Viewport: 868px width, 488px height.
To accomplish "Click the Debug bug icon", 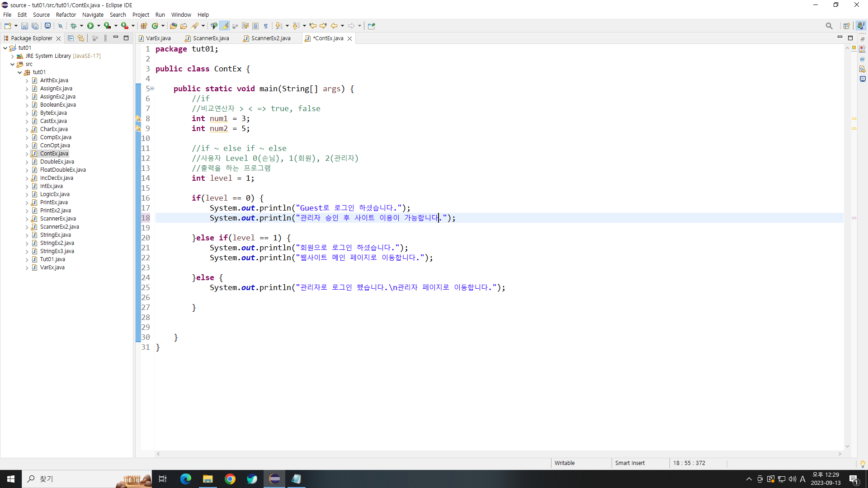I will coord(73,26).
